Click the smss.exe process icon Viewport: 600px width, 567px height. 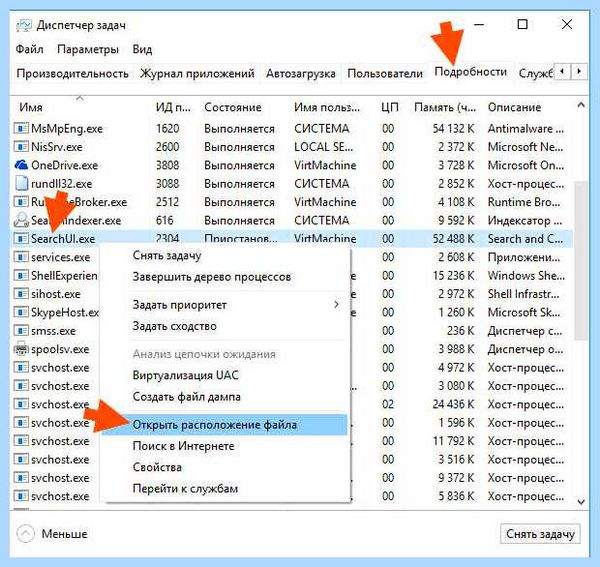pyautogui.click(x=21, y=330)
